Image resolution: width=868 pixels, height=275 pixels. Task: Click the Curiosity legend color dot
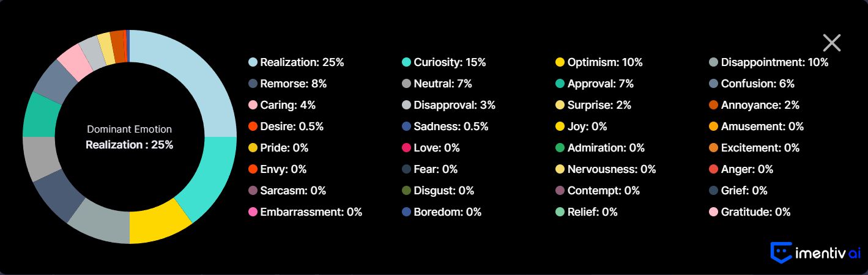[406, 62]
